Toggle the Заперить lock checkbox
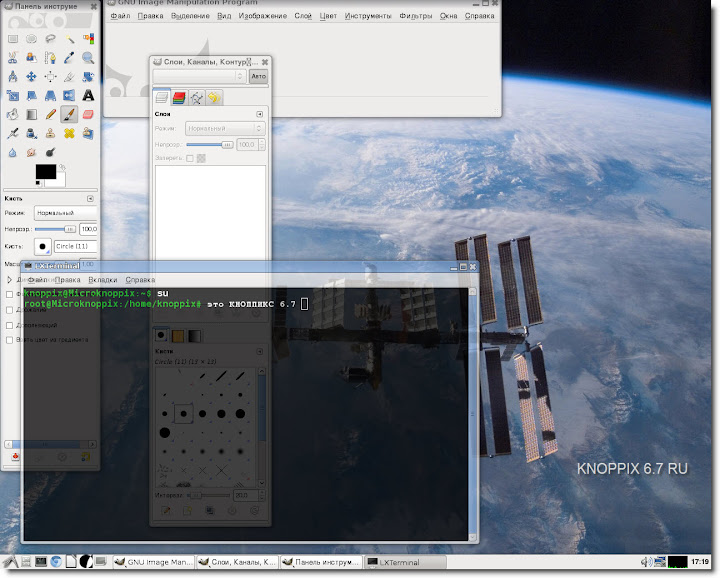 point(190,158)
